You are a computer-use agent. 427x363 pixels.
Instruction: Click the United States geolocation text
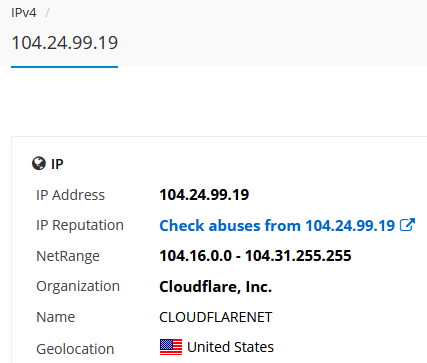230,347
